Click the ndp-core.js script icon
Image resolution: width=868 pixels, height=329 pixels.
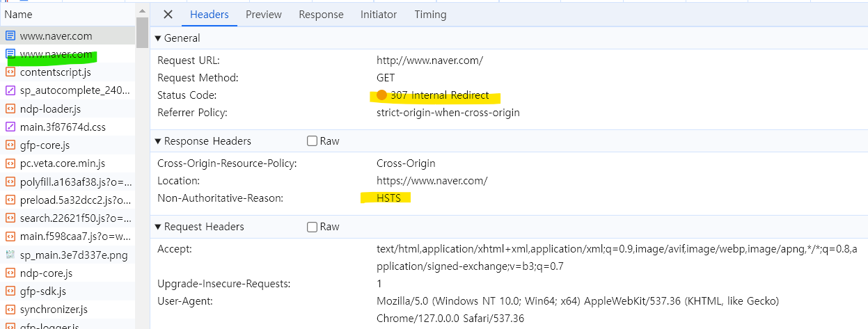point(10,273)
